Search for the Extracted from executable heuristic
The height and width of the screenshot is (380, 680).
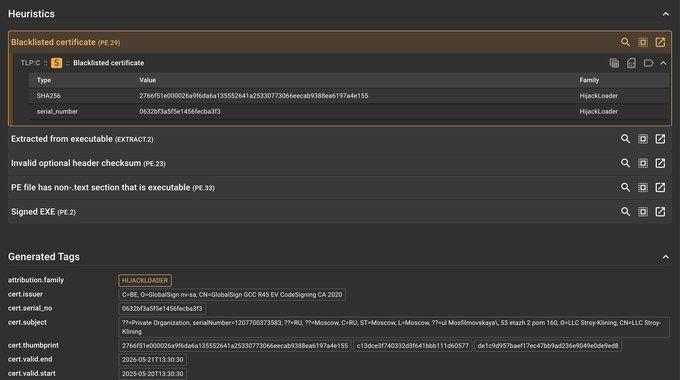(x=625, y=139)
